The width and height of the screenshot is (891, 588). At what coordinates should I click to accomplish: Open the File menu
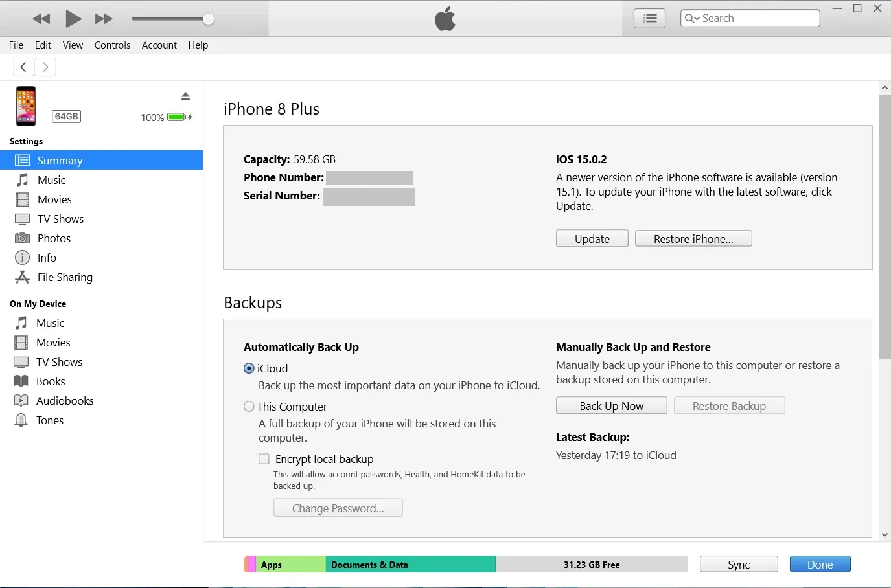tap(16, 45)
